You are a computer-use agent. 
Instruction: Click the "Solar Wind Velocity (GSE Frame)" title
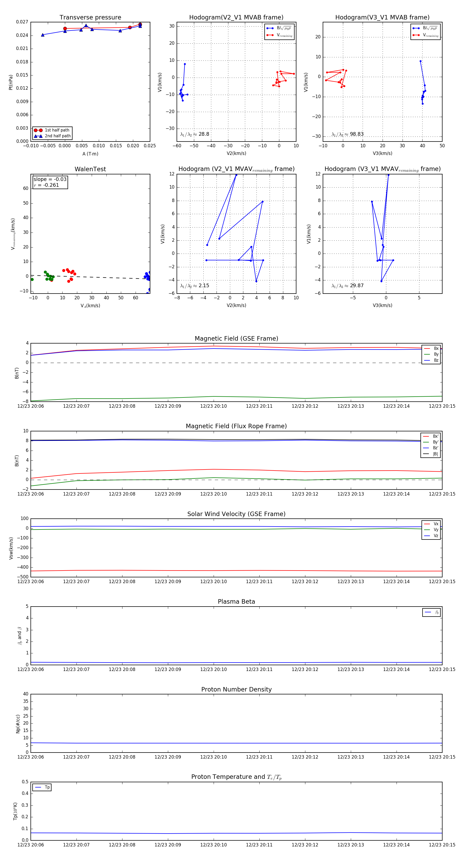tap(236, 514)
